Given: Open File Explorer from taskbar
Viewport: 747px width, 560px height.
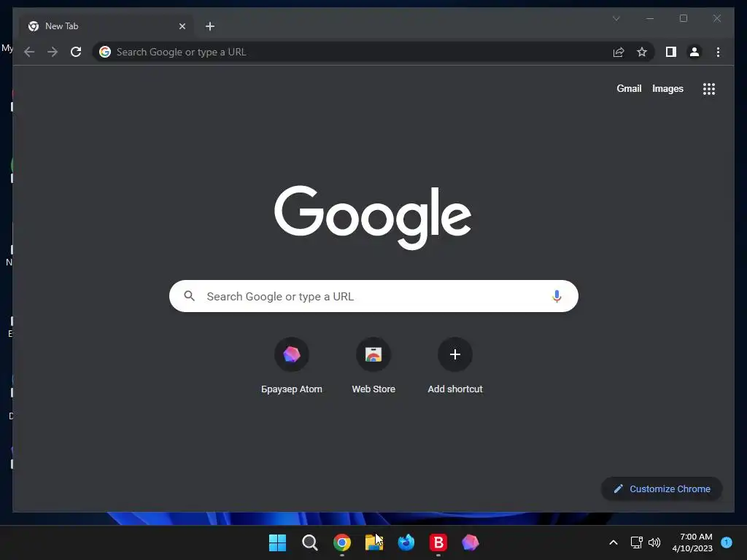Looking at the screenshot, I should 374,542.
